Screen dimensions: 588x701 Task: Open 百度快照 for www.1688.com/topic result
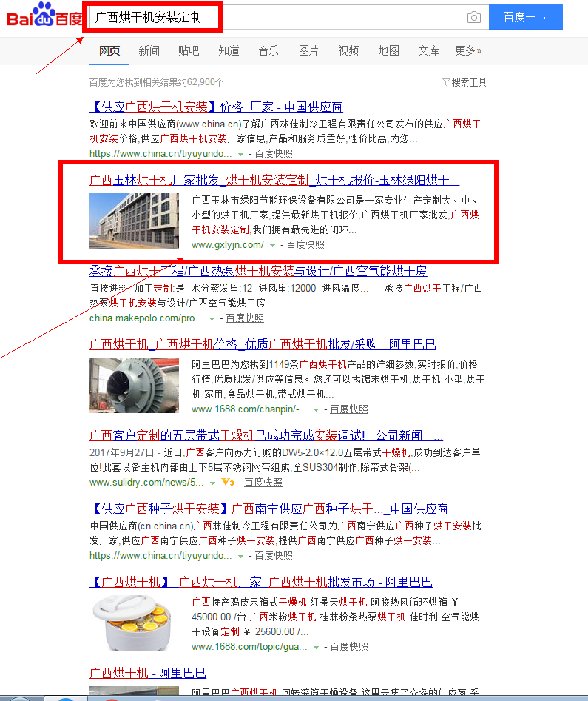click(349, 647)
